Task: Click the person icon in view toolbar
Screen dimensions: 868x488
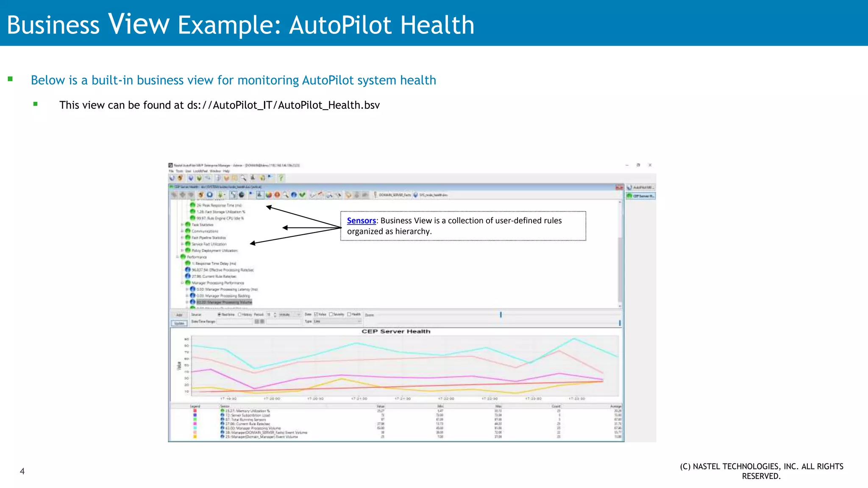Action: (x=259, y=195)
